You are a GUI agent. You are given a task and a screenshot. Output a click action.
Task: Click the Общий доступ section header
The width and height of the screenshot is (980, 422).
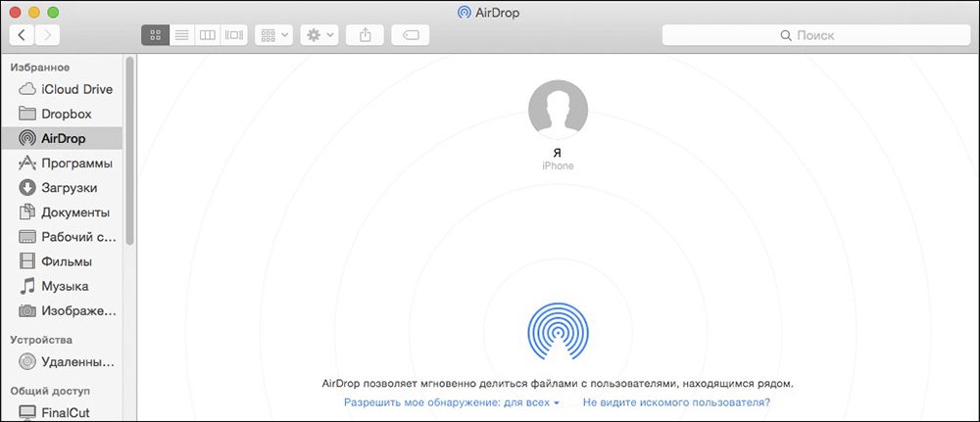50,391
